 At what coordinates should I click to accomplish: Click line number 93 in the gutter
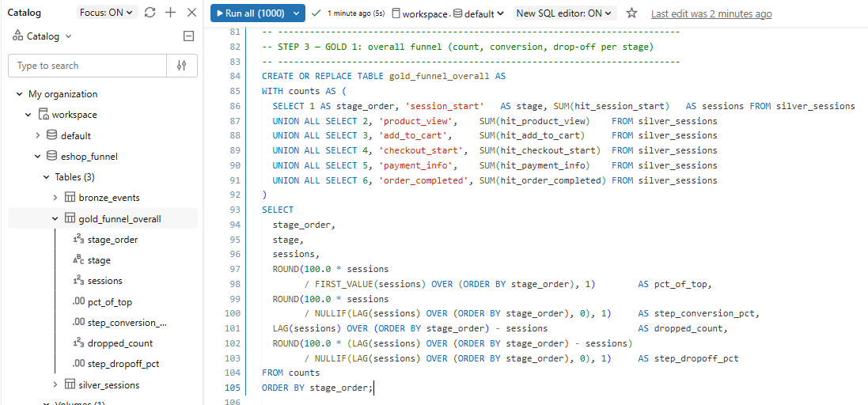coord(233,210)
